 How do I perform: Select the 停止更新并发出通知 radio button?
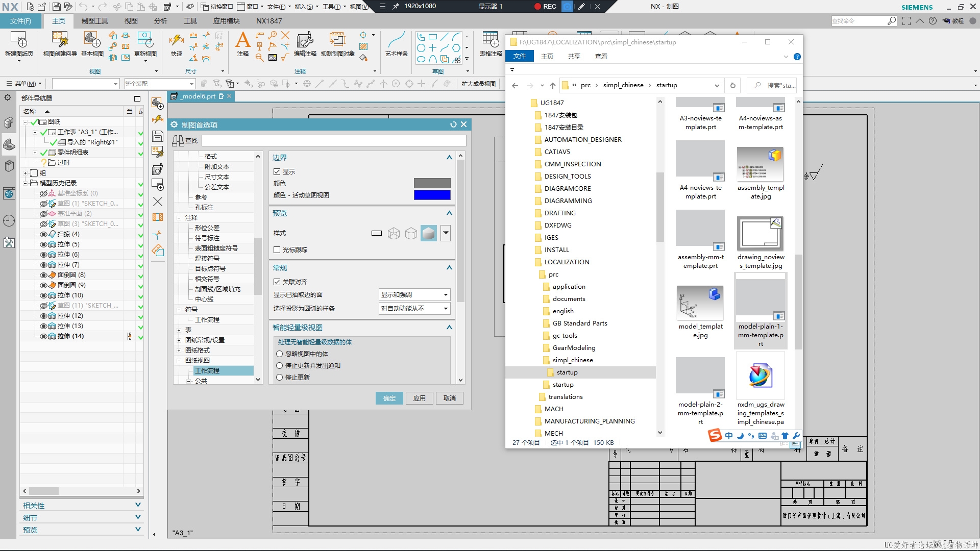(x=279, y=366)
